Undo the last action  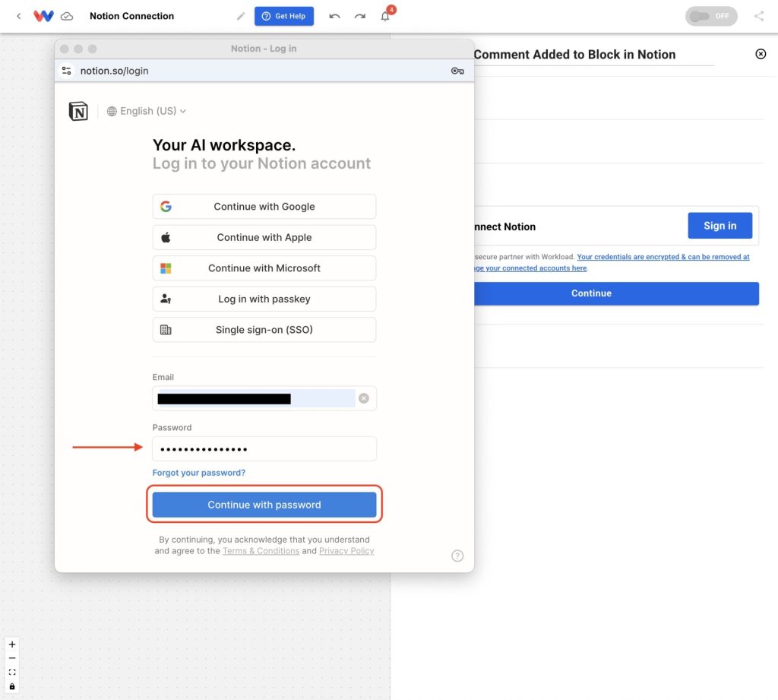[x=334, y=16]
